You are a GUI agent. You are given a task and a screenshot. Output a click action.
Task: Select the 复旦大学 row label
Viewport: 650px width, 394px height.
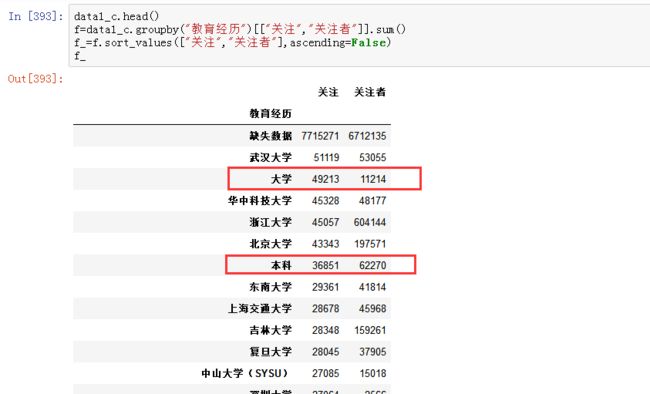(x=270, y=352)
